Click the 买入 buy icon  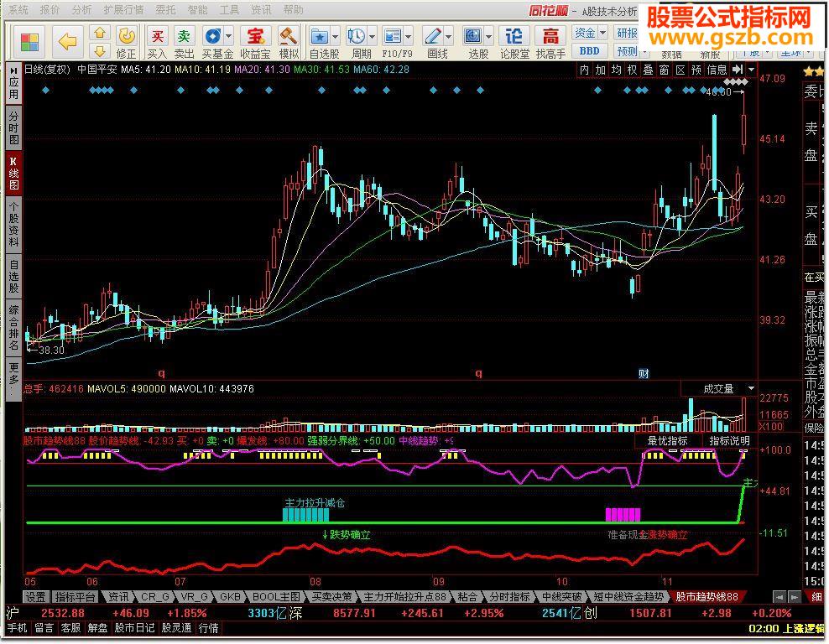tap(158, 36)
